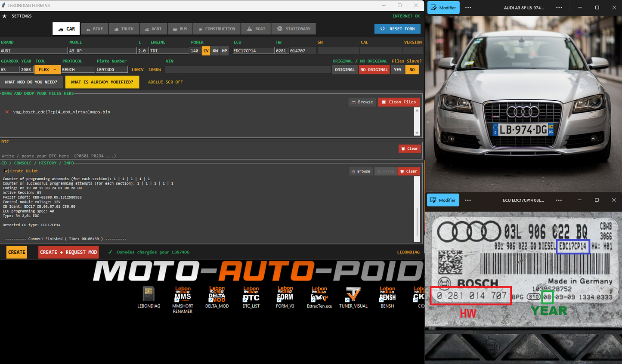Viewport: 622px width, 364px height.
Task: Switch to the CONSTRUCTION tab
Action: click(x=217, y=29)
